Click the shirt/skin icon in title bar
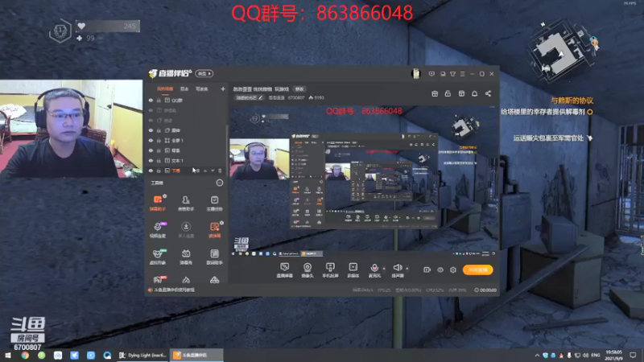This screenshot has height=362, width=644. 452,74
